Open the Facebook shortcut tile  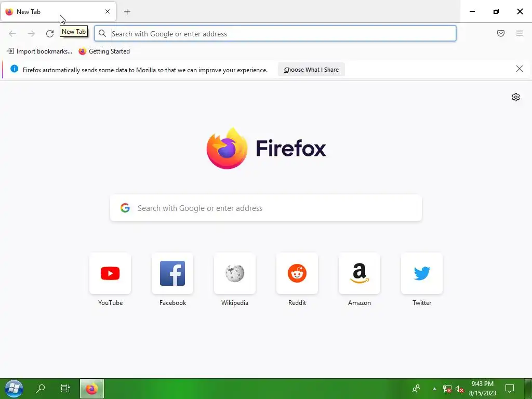tap(172, 273)
